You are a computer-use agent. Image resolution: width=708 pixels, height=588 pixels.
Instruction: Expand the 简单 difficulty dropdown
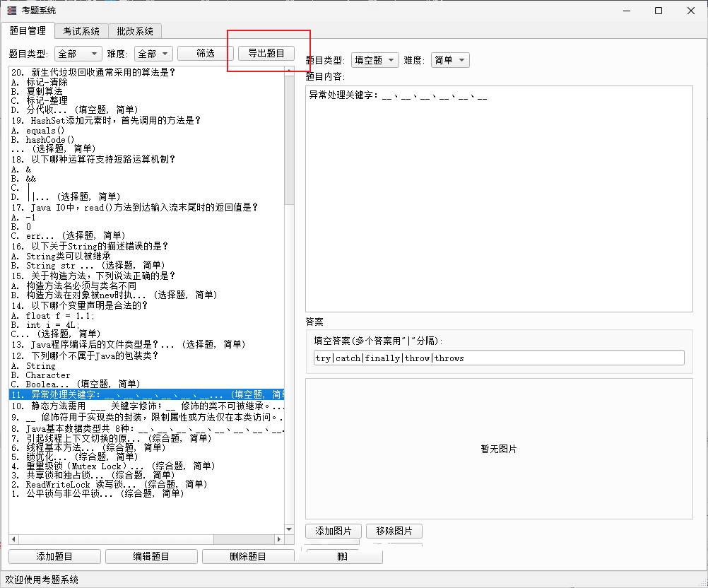450,61
